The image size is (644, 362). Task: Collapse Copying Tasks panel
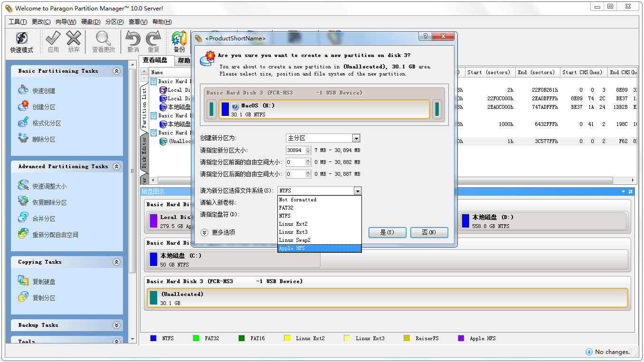coord(116,262)
